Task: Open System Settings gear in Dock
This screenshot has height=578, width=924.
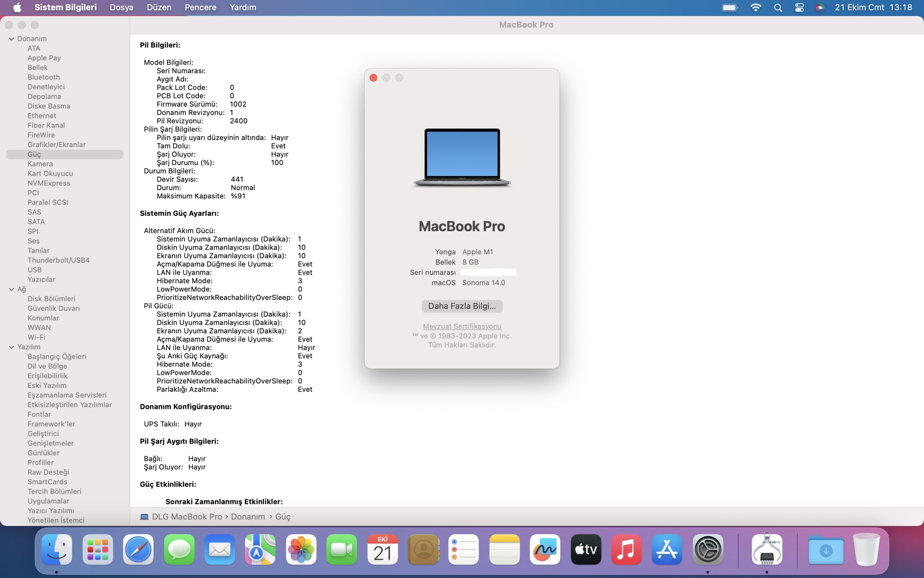Action: (708, 550)
